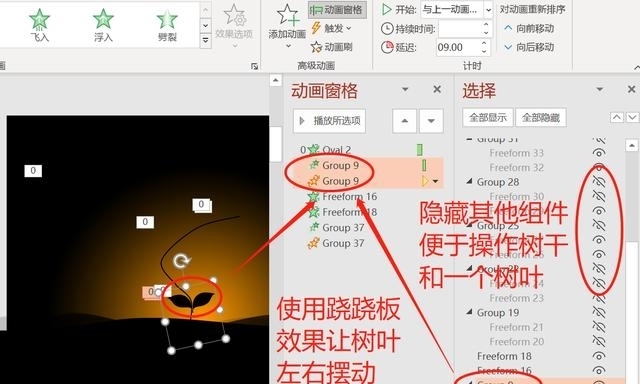Screen dimensions: 640x384
Task: Bring object forward in selection pane
Action: pyautogui.click(x=617, y=118)
